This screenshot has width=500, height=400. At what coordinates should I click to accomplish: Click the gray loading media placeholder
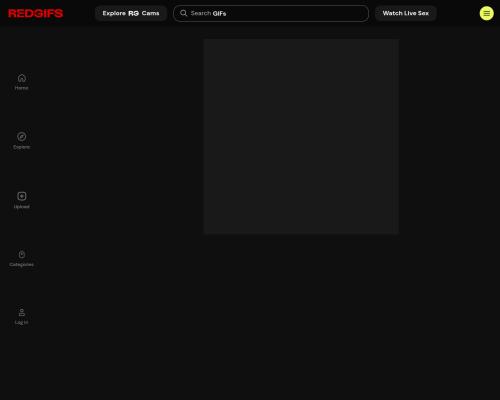point(301,137)
